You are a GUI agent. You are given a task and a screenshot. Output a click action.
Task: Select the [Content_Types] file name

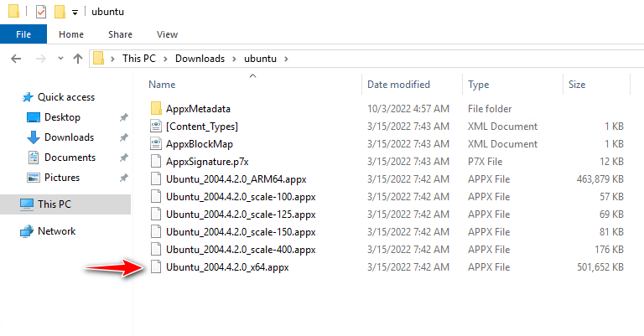[x=201, y=127]
